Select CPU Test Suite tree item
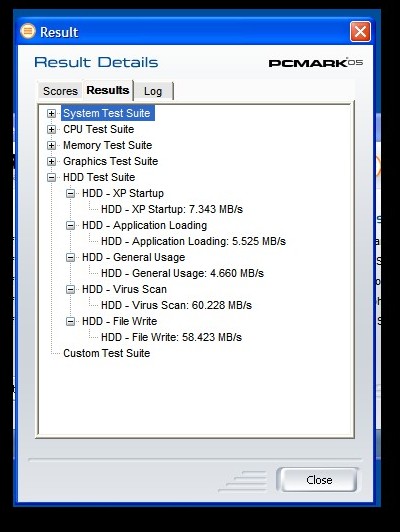This screenshot has height=532, width=400. (99, 129)
